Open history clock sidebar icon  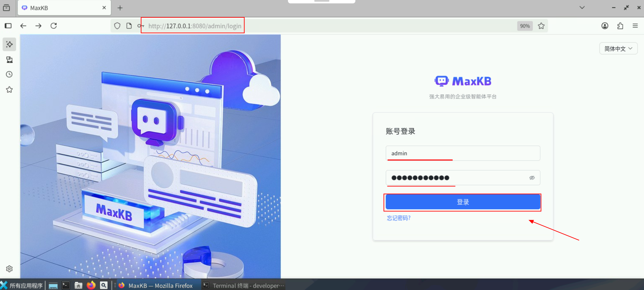9,74
